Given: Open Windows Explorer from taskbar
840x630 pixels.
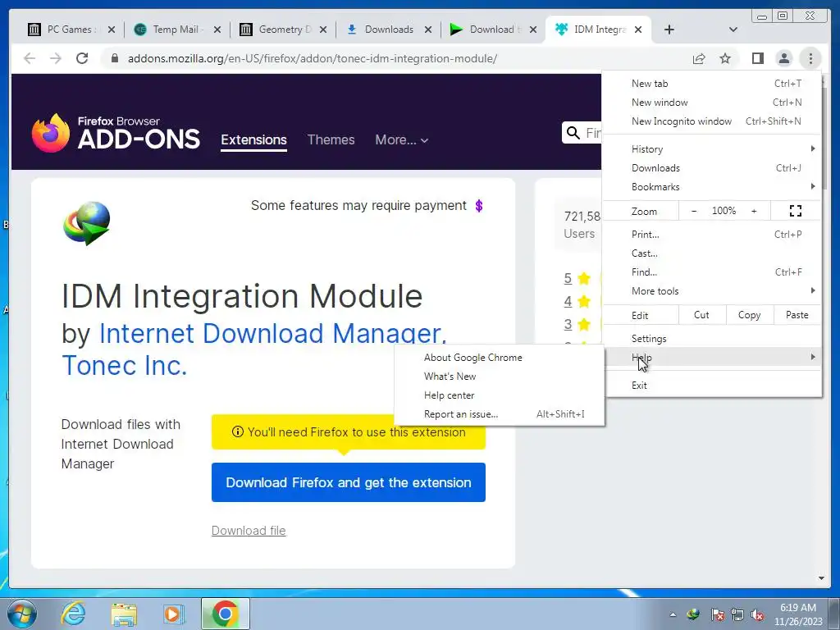Looking at the screenshot, I should (x=124, y=614).
